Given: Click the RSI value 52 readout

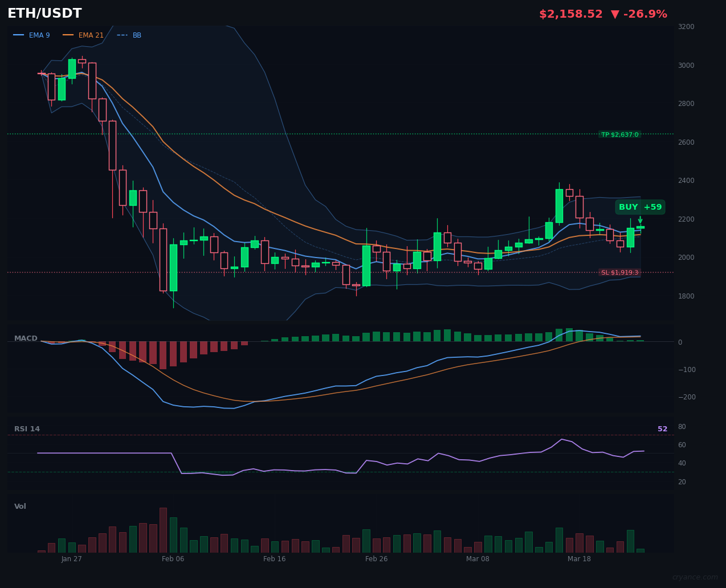Looking at the screenshot, I should tap(662, 428).
